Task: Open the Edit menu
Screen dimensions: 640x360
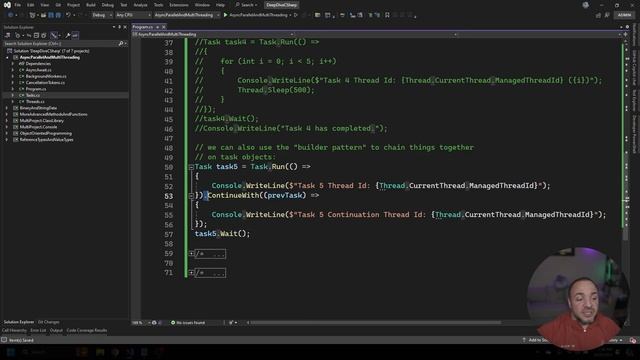Action: pyautogui.click(x=31, y=5)
